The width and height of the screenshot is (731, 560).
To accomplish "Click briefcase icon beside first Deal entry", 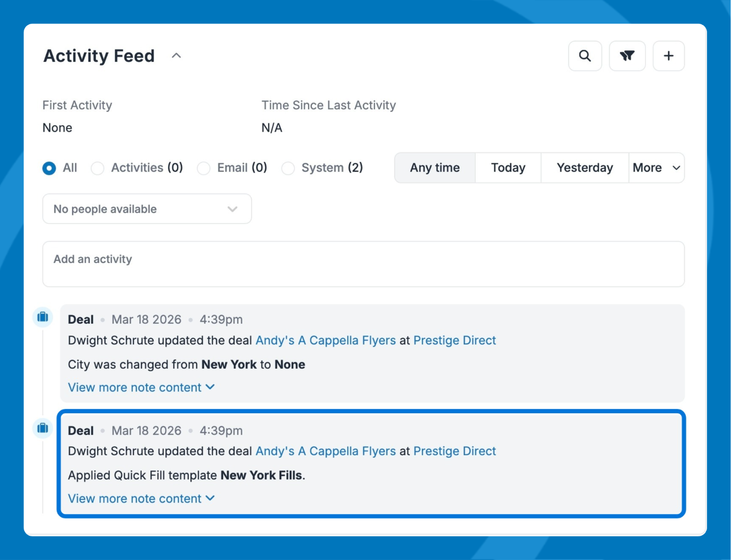I will (x=43, y=317).
